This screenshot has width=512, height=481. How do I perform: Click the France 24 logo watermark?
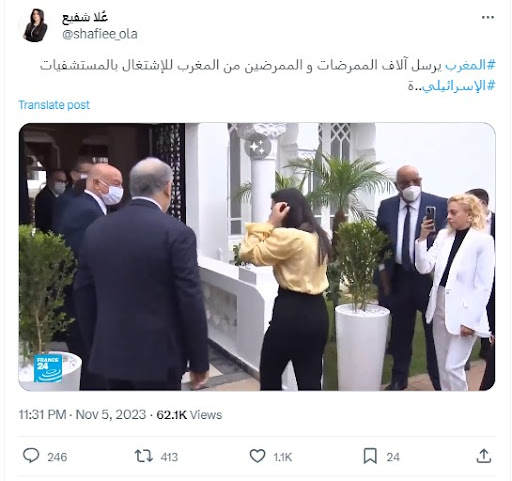pyautogui.click(x=48, y=369)
